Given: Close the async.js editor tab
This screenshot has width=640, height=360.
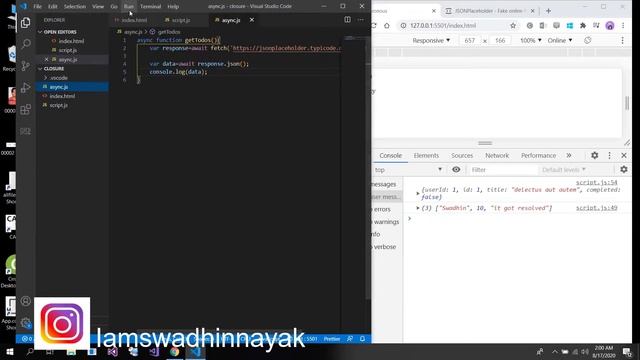Looking at the screenshot, I should (252, 20).
